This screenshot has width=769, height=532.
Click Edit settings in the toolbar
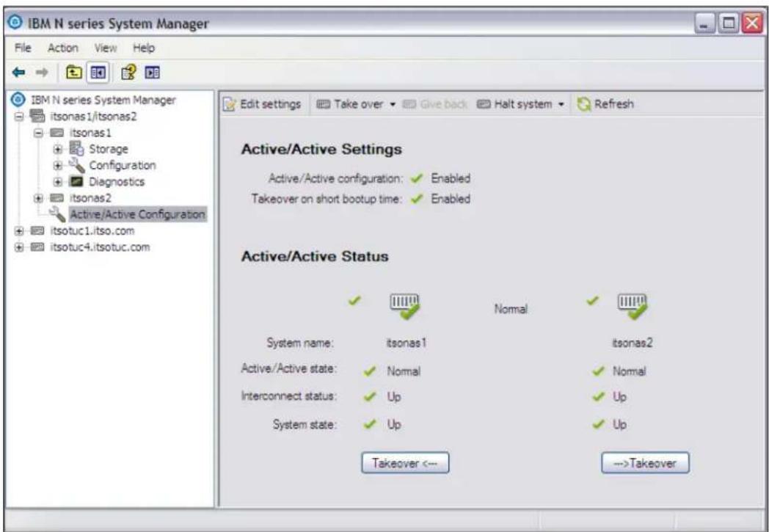click(262, 104)
